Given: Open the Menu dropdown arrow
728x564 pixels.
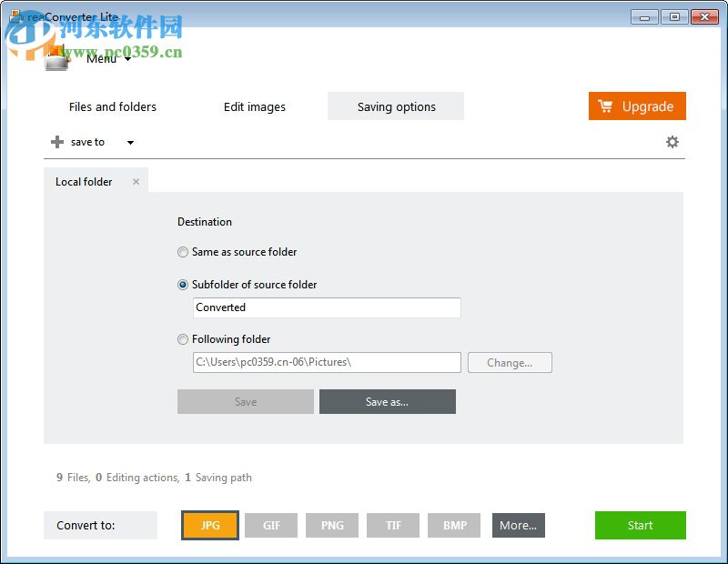Looking at the screenshot, I should pyautogui.click(x=127, y=59).
